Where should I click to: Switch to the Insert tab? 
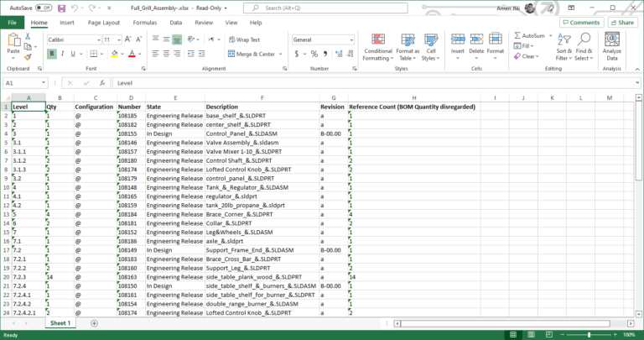pyautogui.click(x=67, y=23)
